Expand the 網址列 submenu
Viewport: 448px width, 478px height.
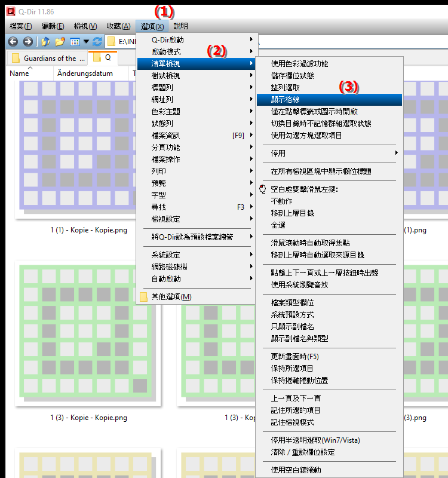[x=196, y=99]
